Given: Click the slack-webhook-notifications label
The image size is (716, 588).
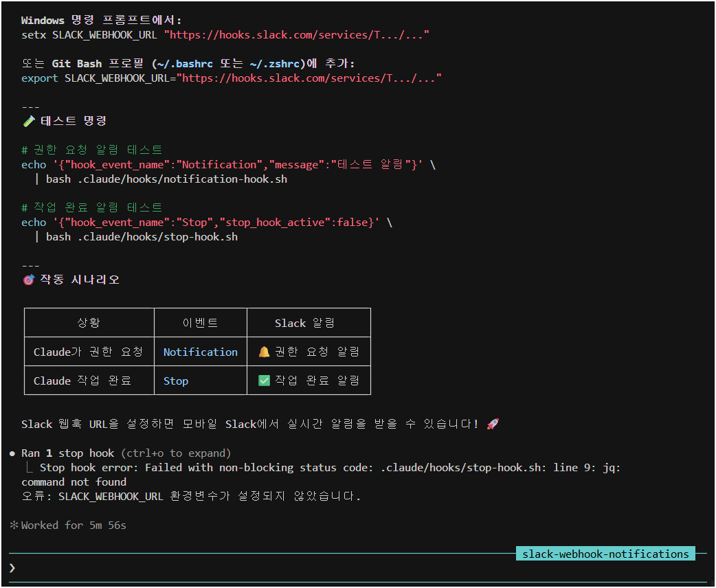Looking at the screenshot, I should (605, 554).
